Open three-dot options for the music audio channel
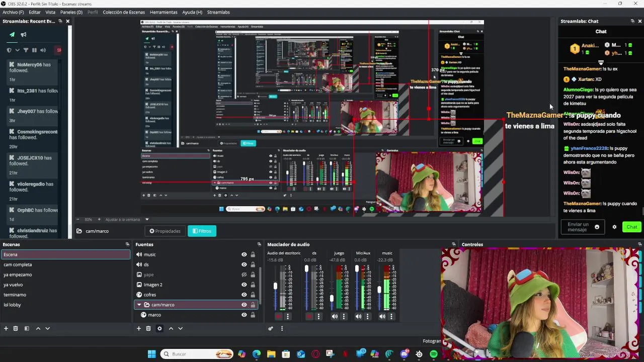Viewport: 644px width, 362px height. [x=391, y=316]
